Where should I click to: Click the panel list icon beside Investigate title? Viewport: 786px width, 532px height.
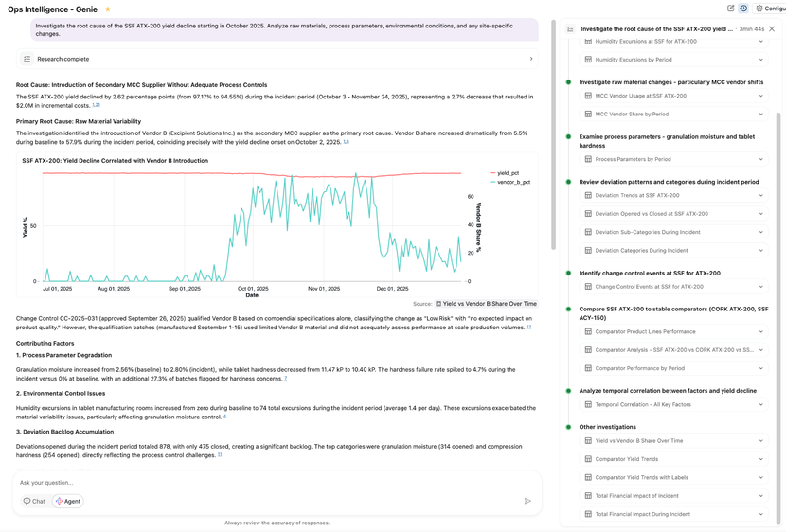pos(570,29)
